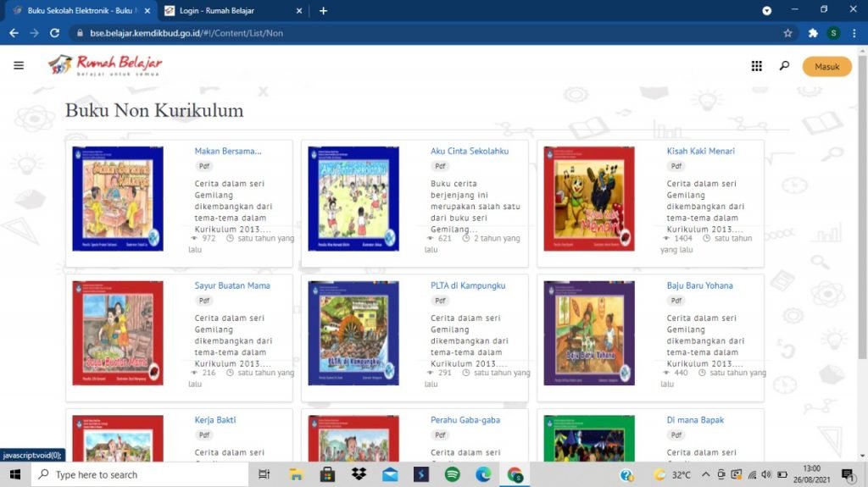Open Di mana Bapak book link
Screen dimensions: 868x487
pos(695,419)
